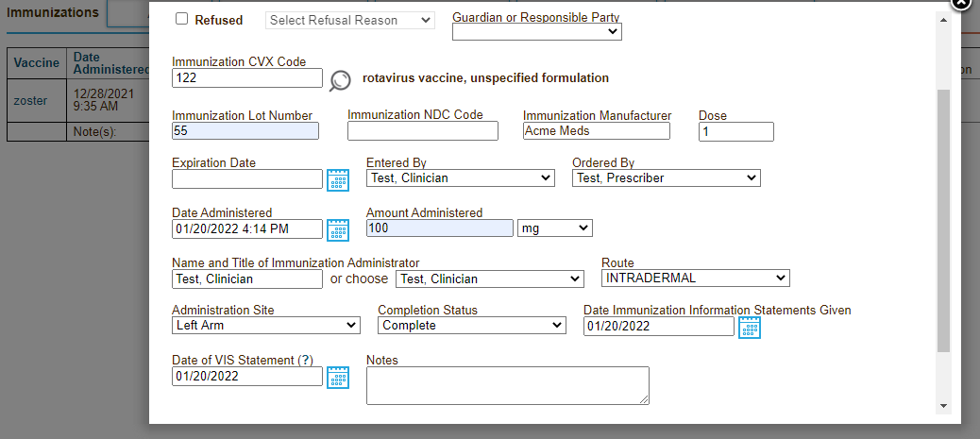980x439 pixels.
Task: Expand the Guardian or Responsible Party dropdown
Action: tap(536, 32)
